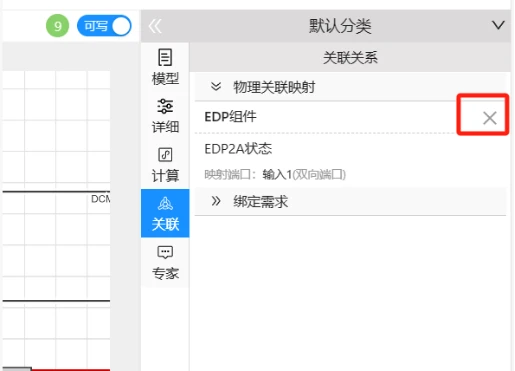
Task: Click the green badge showing 9
Action: coord(57,26)
